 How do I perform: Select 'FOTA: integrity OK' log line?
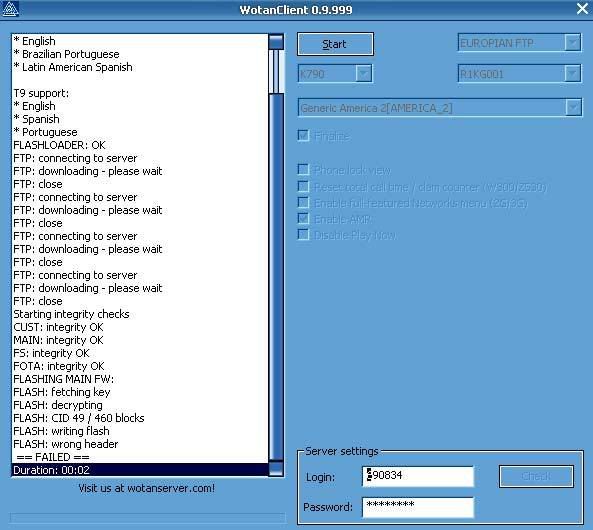[140, 366]
